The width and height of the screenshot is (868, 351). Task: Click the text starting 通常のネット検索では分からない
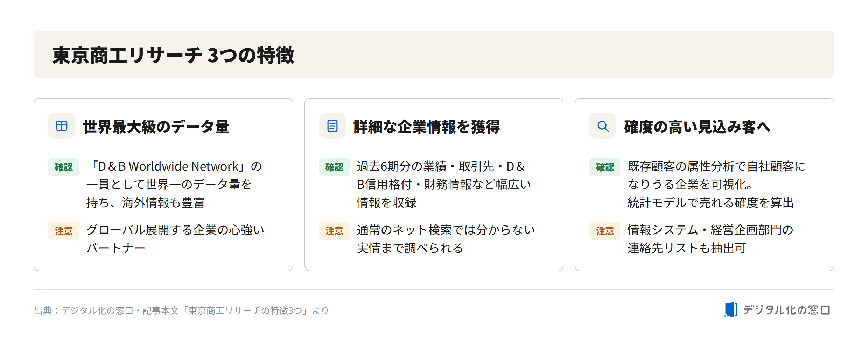click(x=446, y=239)
